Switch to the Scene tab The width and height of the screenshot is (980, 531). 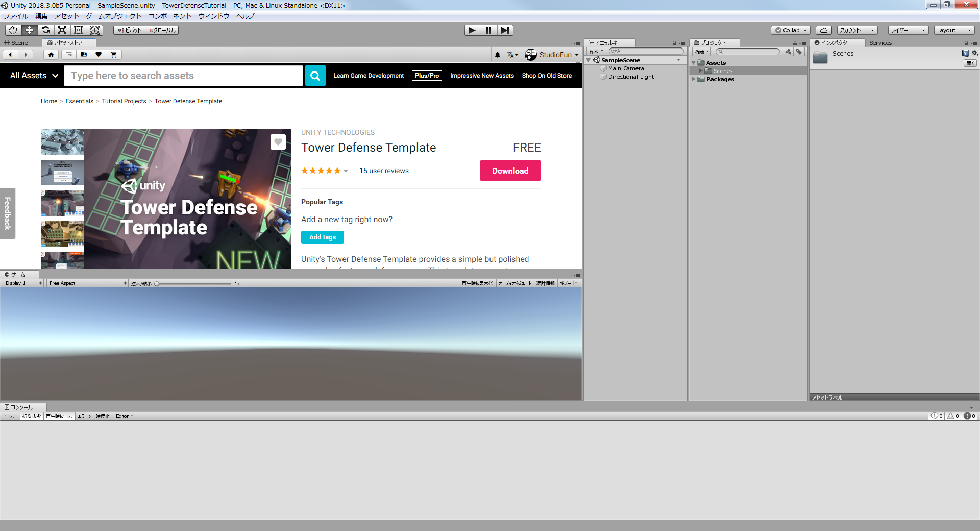(16, 43)
